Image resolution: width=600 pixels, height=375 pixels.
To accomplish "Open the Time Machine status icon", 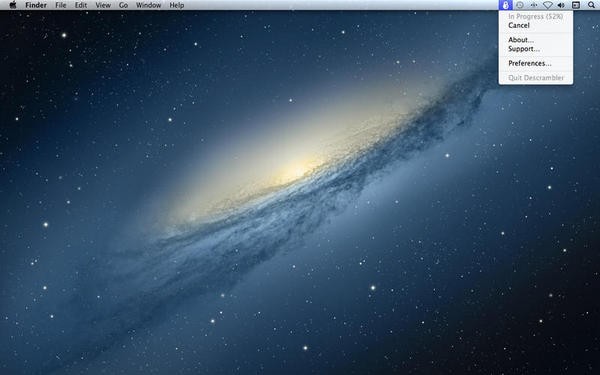I will pyautogui.click(x=520, y=5).
